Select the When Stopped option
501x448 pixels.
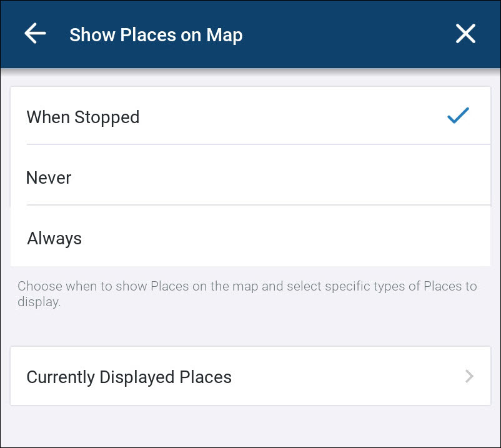pos(250,117)
